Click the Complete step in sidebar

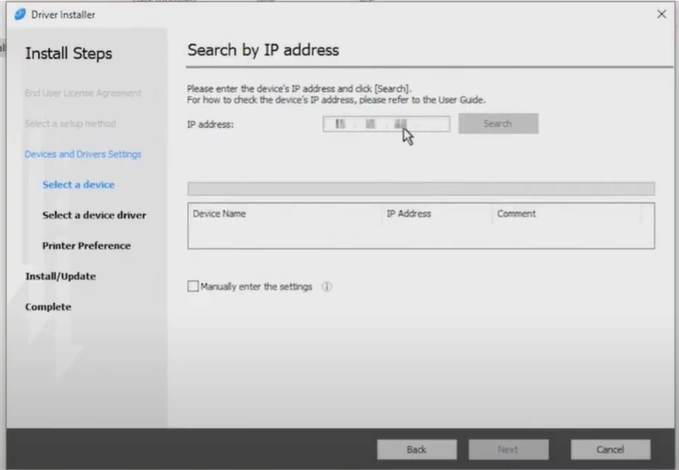point(48,307)
